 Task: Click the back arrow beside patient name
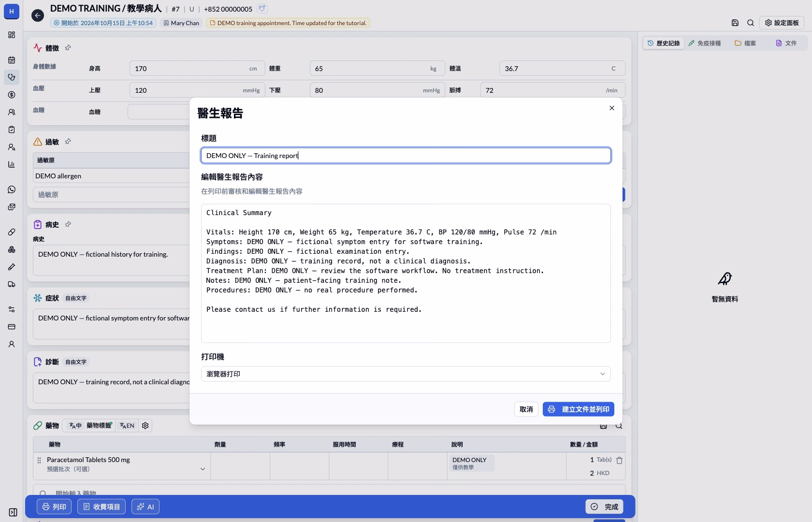[x=38, y=15]
